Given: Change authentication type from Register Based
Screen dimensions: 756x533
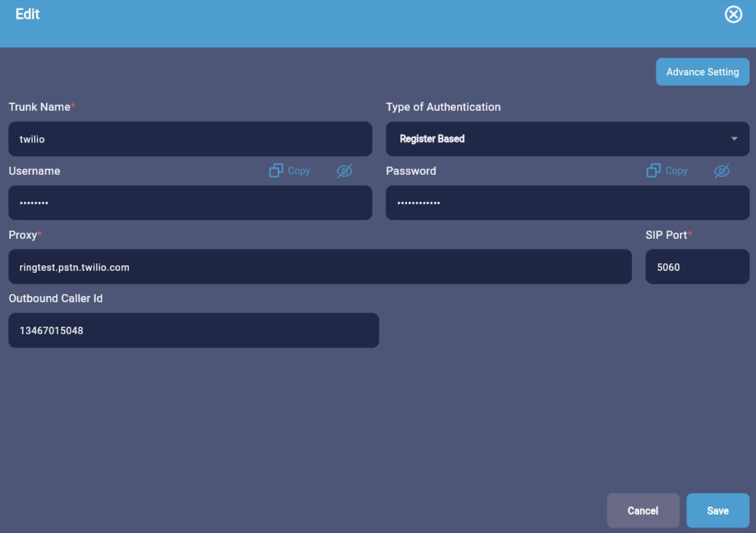Looking at the screenshot, I should 567,139.
